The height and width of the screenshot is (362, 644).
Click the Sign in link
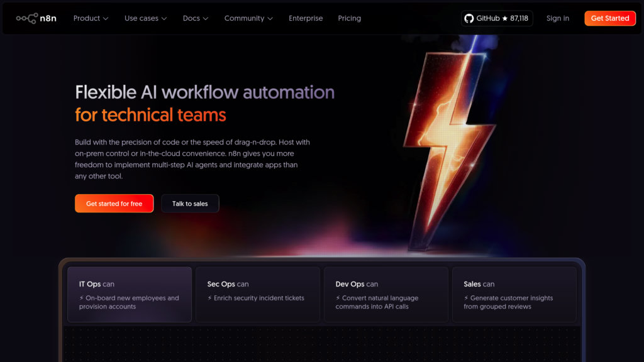click(x=557, y=18)
